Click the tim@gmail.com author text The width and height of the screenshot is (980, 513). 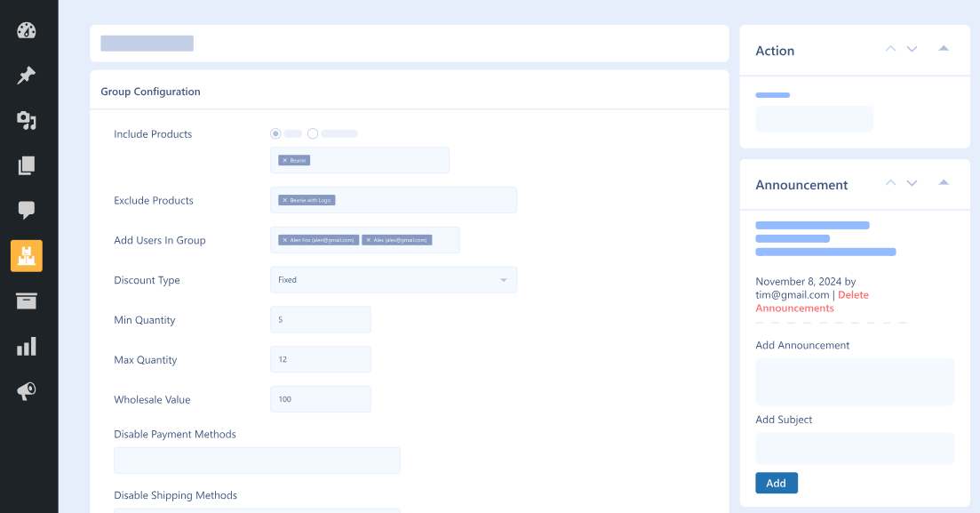point(793,294)
